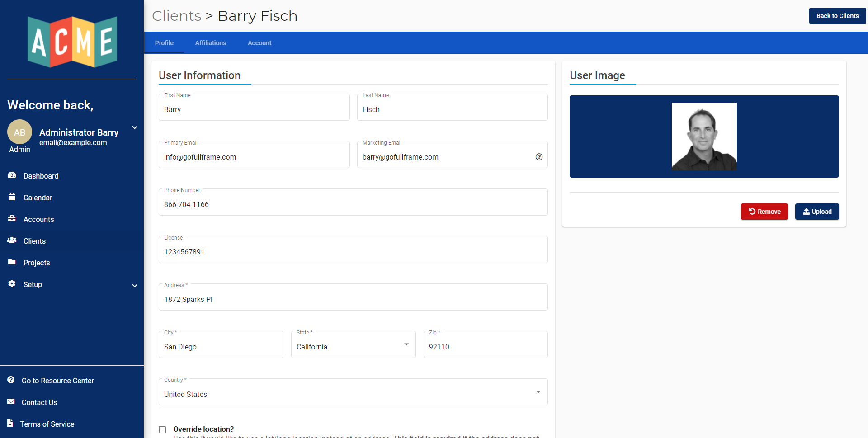Click the License input field
This screenshot has height=438, width=868.
coord(353,250)
